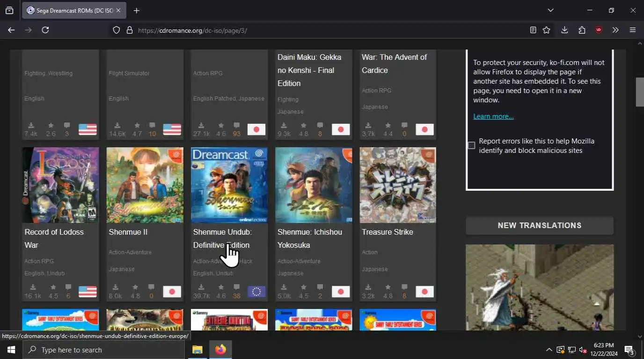Open the notification center icon
644x359 pixels.
(629, 350)
